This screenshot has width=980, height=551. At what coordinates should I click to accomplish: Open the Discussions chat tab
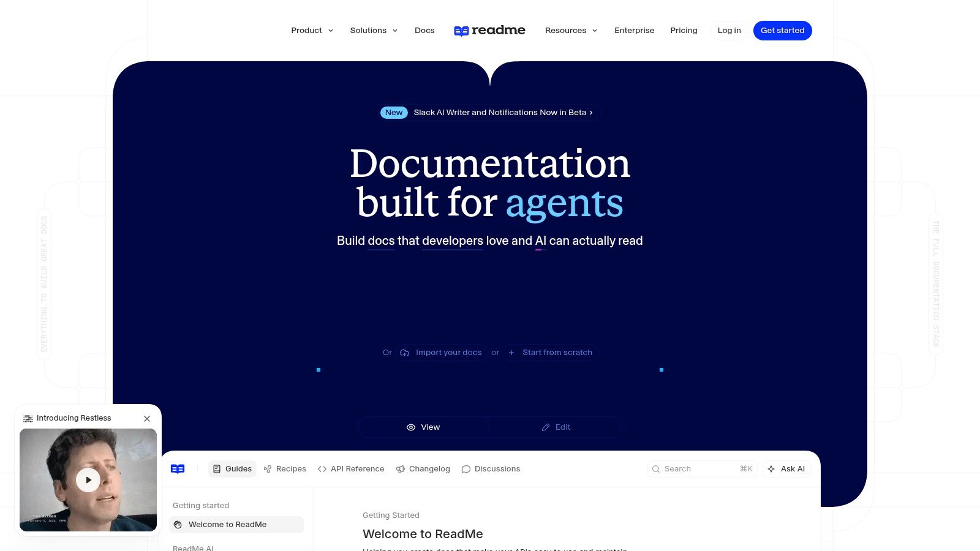click(x=491, y=469)
